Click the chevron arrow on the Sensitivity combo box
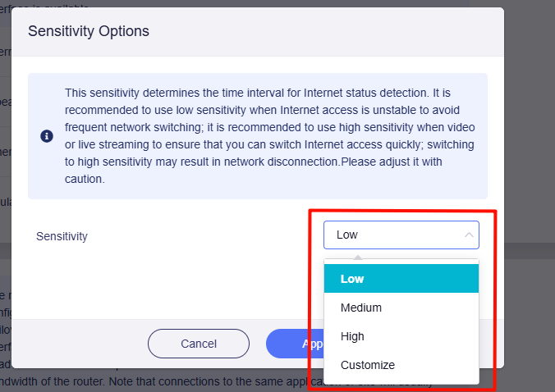This screenshot has height=392, width=555. point(469,235)
